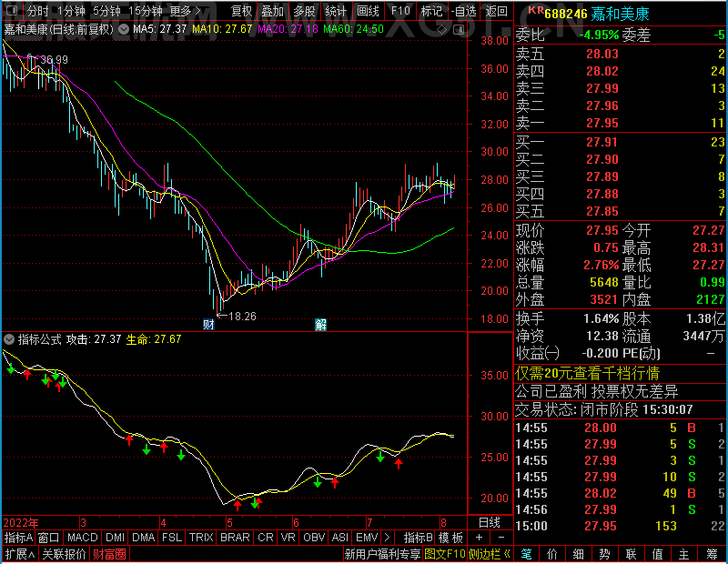Switch to the 5分钟 period
The image size is (728, 564).
[106, 10]
